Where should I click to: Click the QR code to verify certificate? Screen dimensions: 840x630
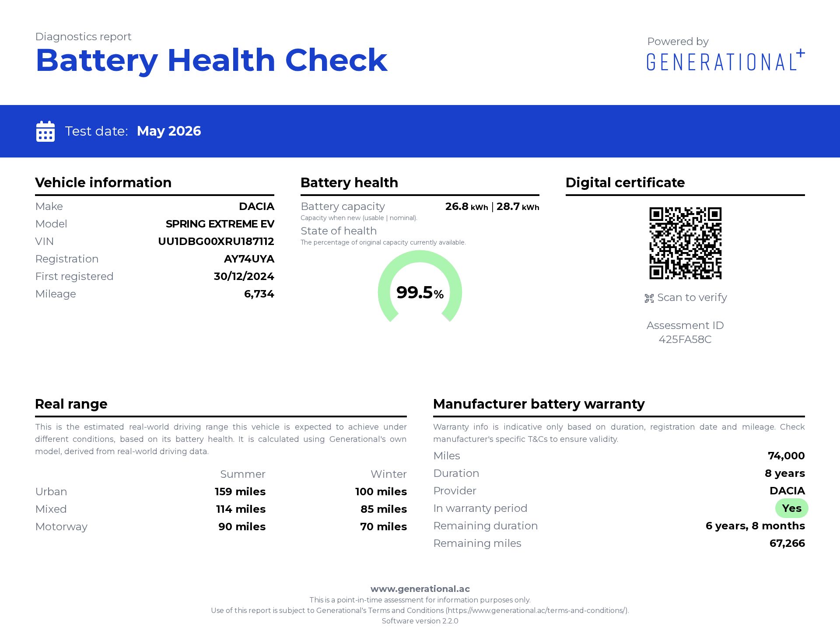pyautogui.click(x=685, y=243)
